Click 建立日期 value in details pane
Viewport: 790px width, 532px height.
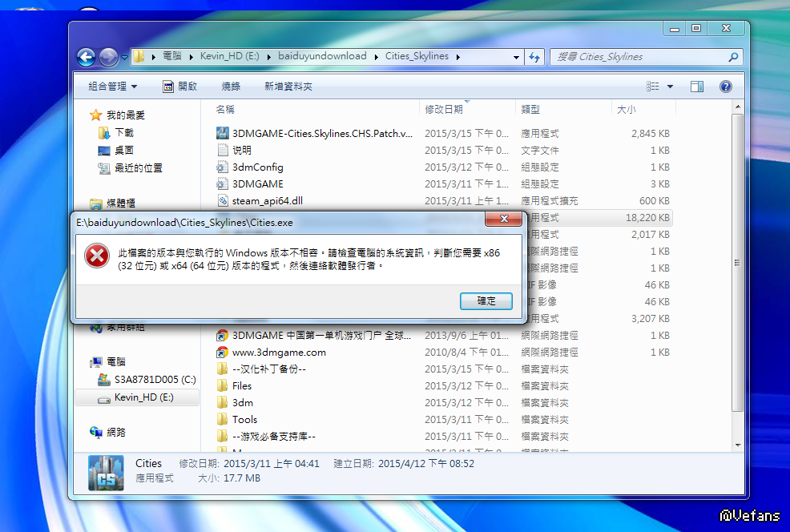[x=426, y=463]
